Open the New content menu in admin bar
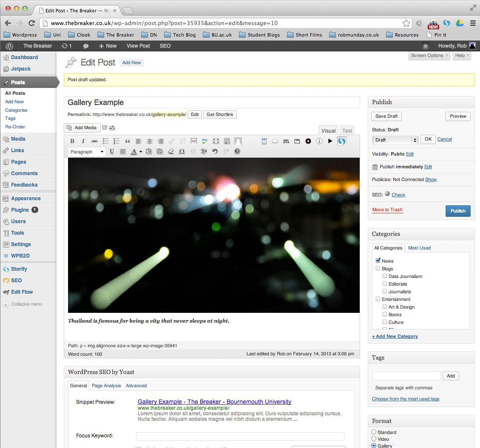Viewport: 480px width, 448px height. click(108, 46)
